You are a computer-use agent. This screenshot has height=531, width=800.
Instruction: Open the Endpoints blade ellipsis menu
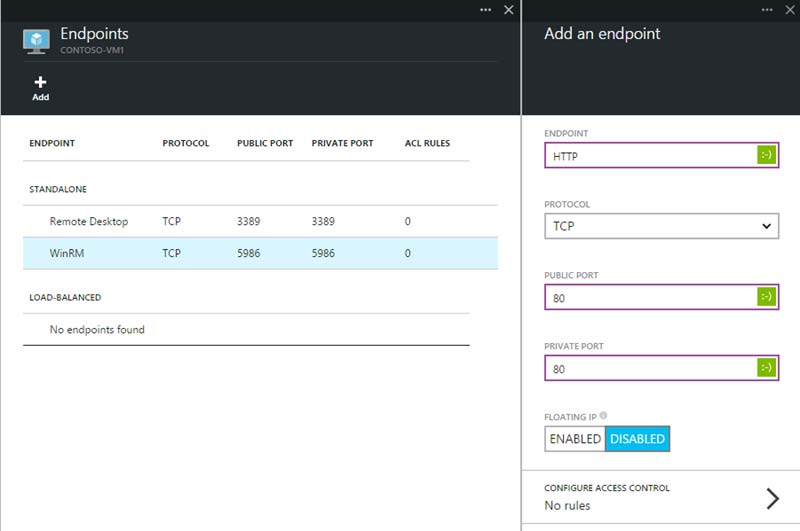[486, 9]
